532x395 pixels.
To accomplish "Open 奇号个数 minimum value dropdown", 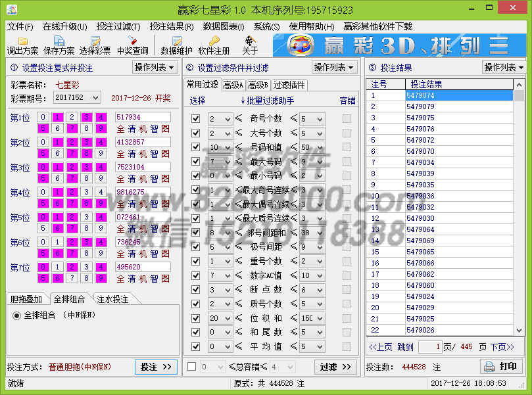I will pos(228,119).
